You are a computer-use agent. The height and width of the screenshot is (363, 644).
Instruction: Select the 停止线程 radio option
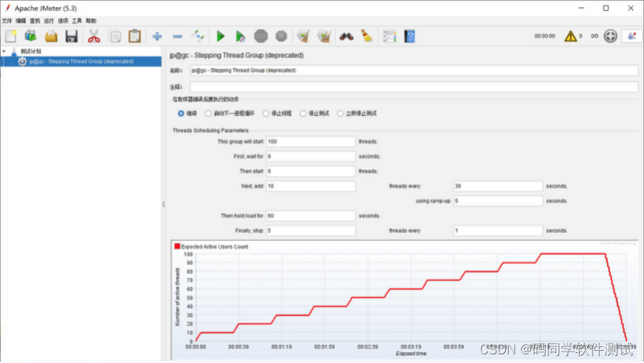(x=266, y=114)
